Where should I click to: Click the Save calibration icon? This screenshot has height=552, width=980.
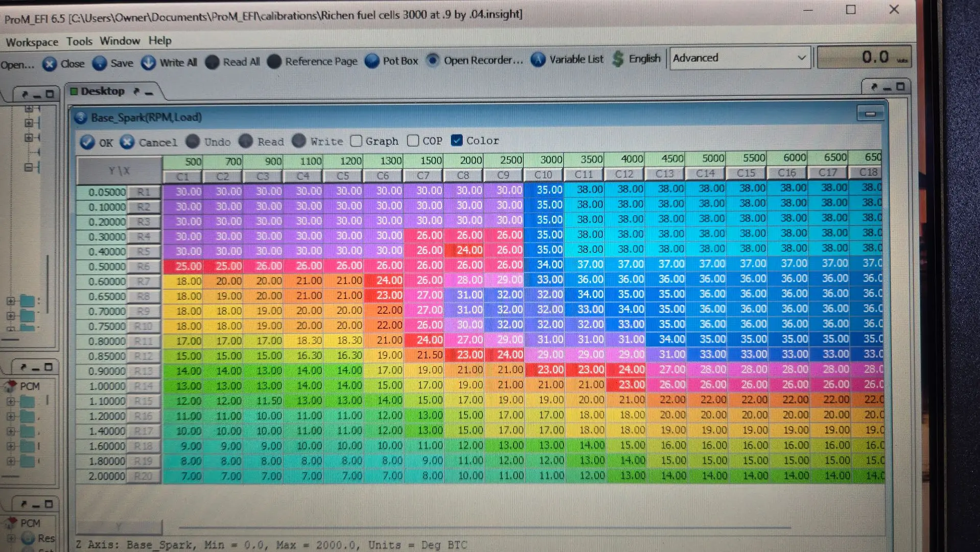coord(100,63)
